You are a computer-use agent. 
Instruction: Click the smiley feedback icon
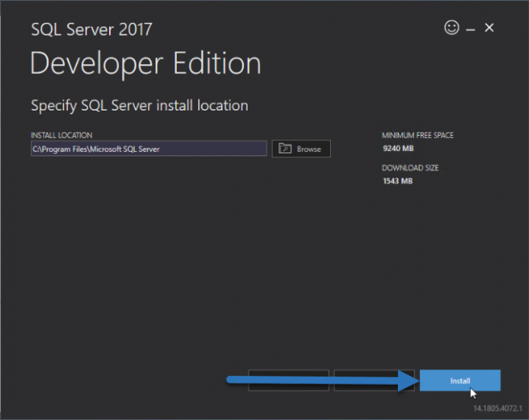(451, 27)
